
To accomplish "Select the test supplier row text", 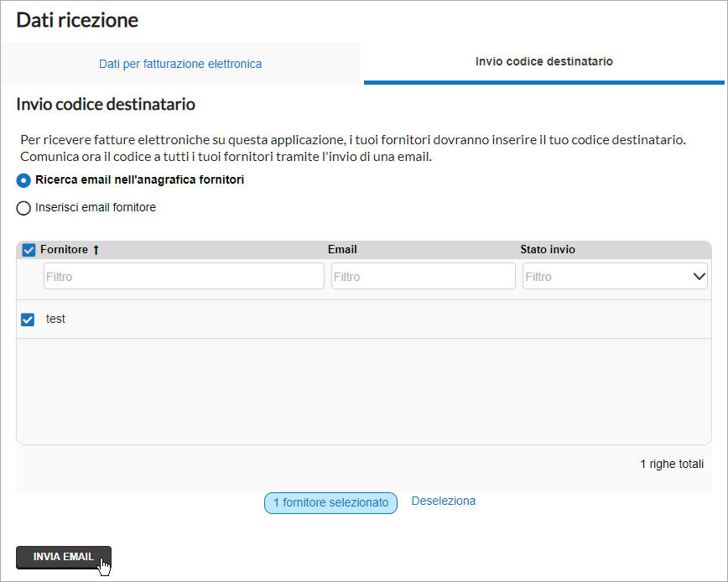I will (x=55, y=319).
